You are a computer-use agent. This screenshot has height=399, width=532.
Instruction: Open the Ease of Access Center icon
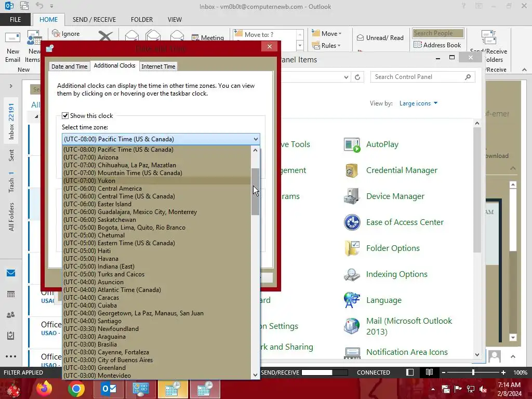click(352, 222)
